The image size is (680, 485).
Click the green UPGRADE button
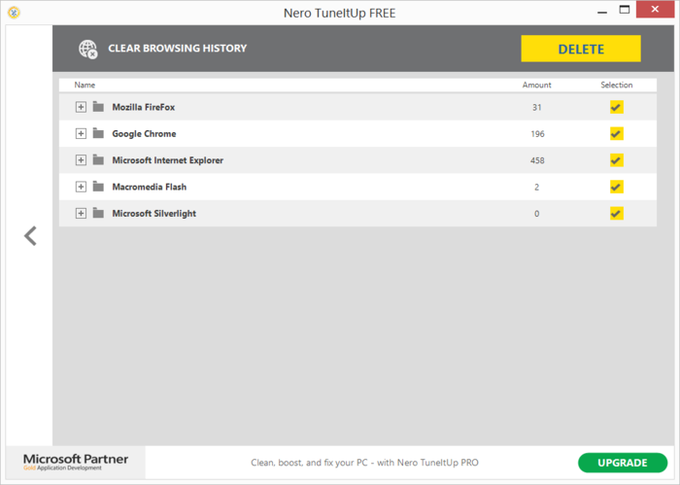click(622, 462)
